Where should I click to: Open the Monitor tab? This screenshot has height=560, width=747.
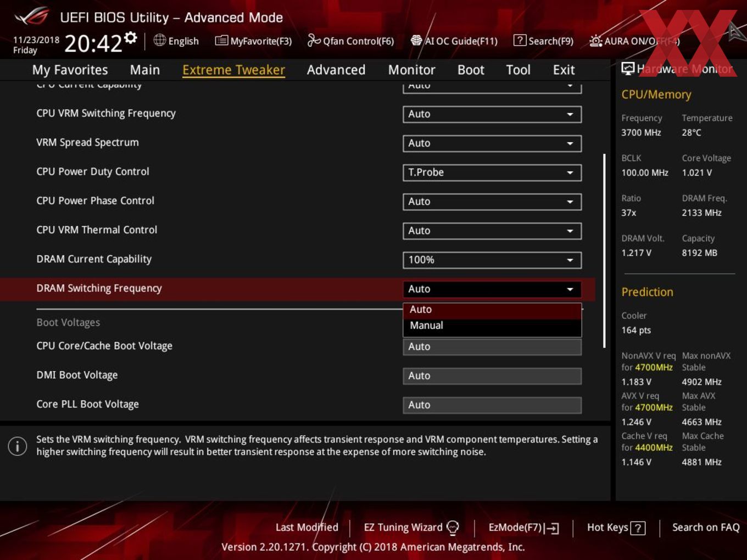point(411,70)
